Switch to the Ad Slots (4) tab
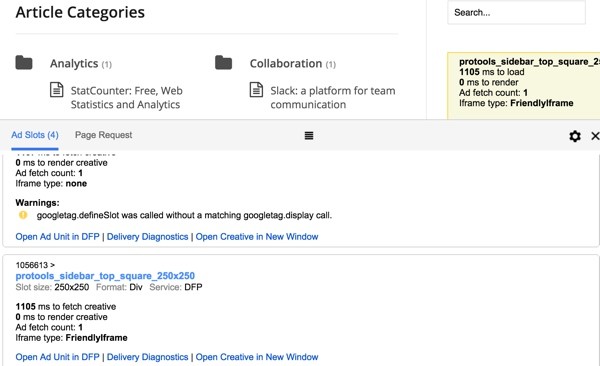Screen dimensions: 600x366 coord(35,135)
